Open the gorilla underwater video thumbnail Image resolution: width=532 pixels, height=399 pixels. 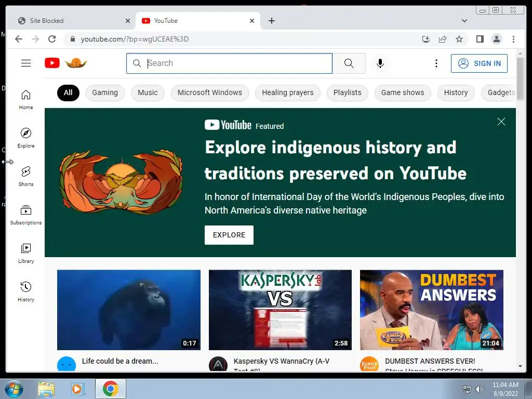pos(129,310)
